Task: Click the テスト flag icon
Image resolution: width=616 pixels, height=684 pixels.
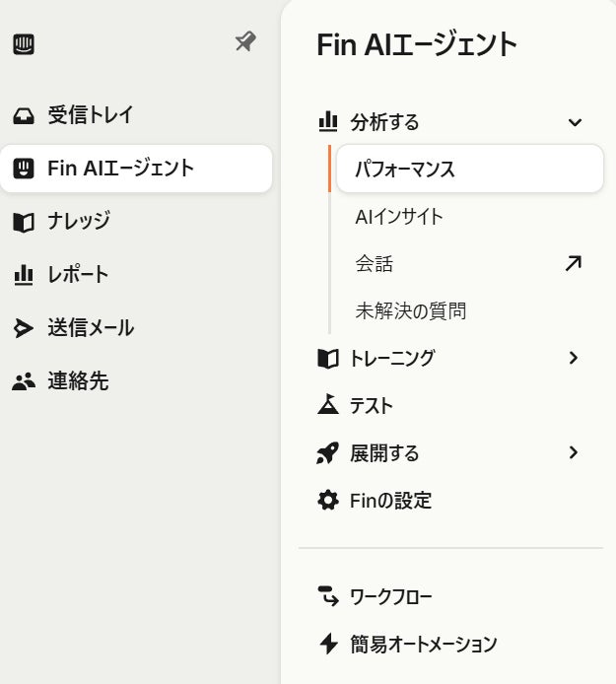Action: [327, 405]
